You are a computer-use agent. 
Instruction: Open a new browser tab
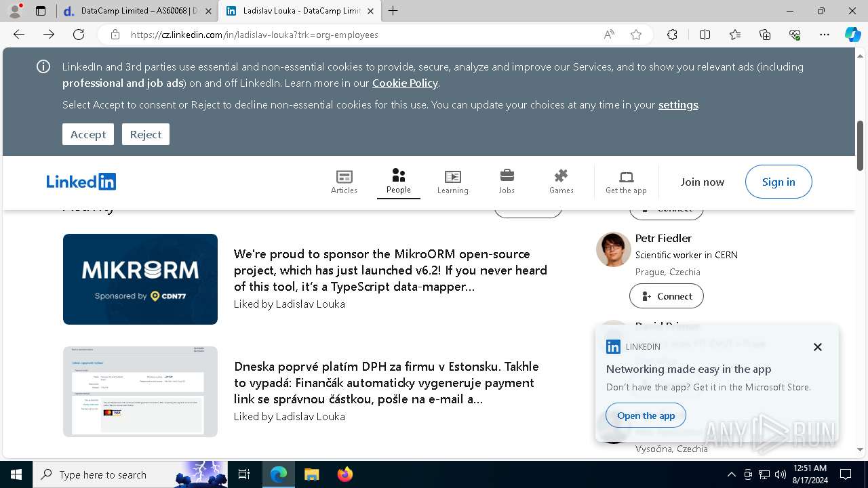pyautogui.click(x=393, y=11)
